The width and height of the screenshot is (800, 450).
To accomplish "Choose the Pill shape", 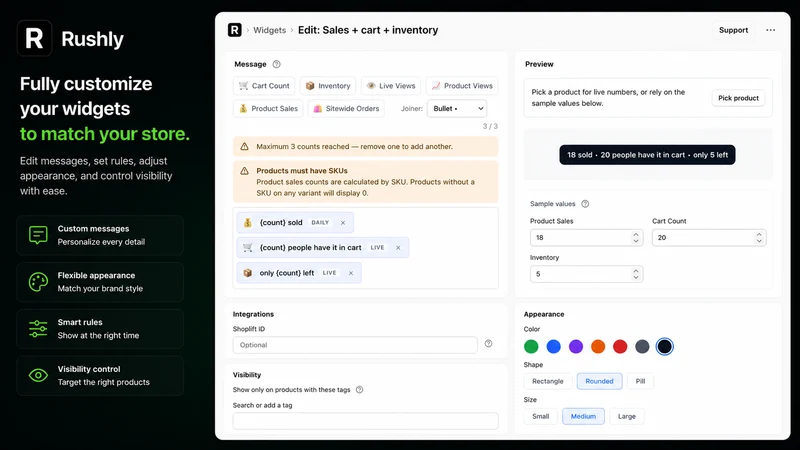I will 640,381.
